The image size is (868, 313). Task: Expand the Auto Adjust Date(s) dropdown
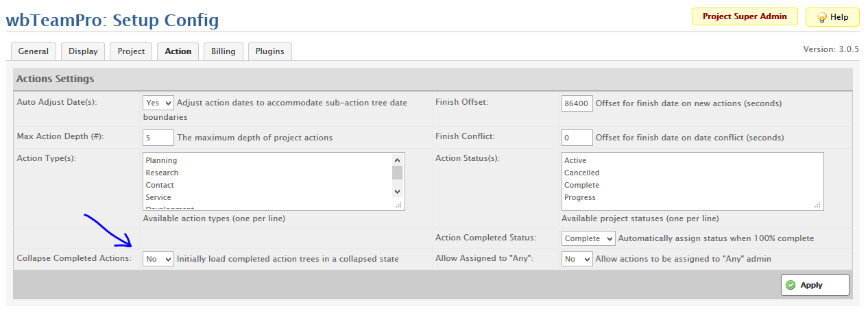[158, 103]
